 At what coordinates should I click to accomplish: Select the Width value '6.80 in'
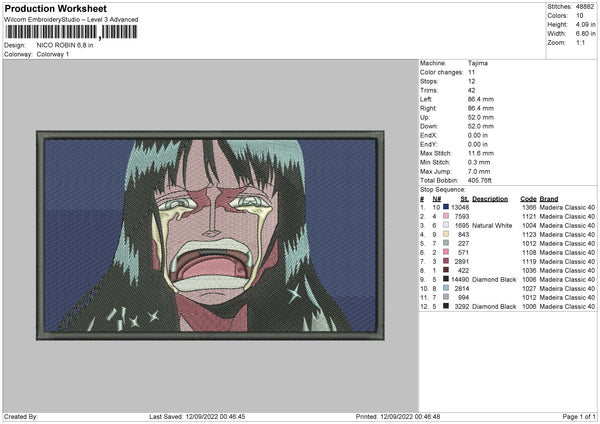[x=585, y=34]
